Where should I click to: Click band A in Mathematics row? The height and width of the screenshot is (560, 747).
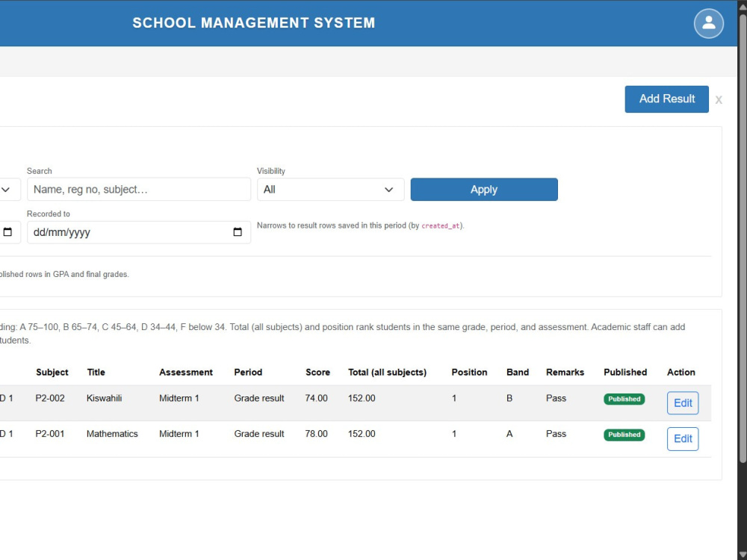509,434
